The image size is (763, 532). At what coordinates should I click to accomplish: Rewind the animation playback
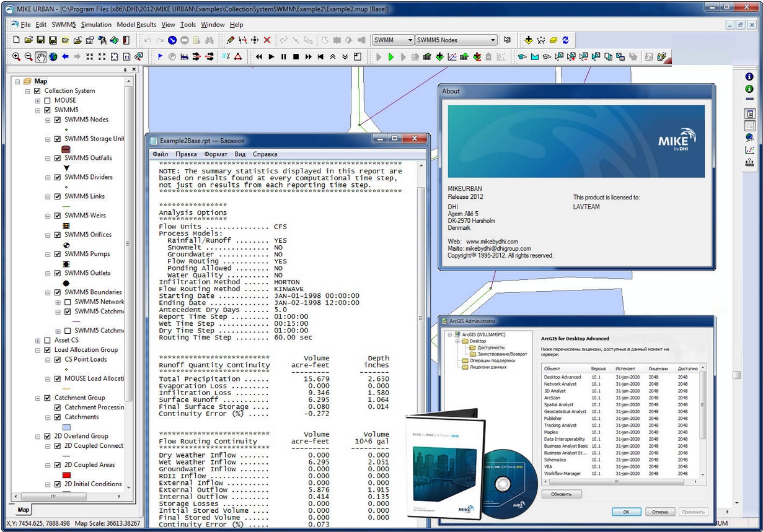[258, 57]
